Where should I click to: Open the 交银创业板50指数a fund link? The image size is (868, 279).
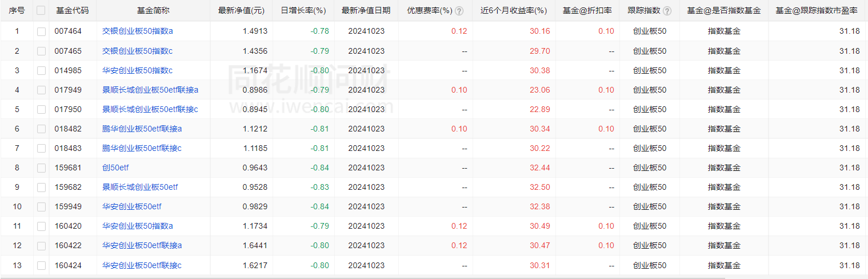[137, 31]
